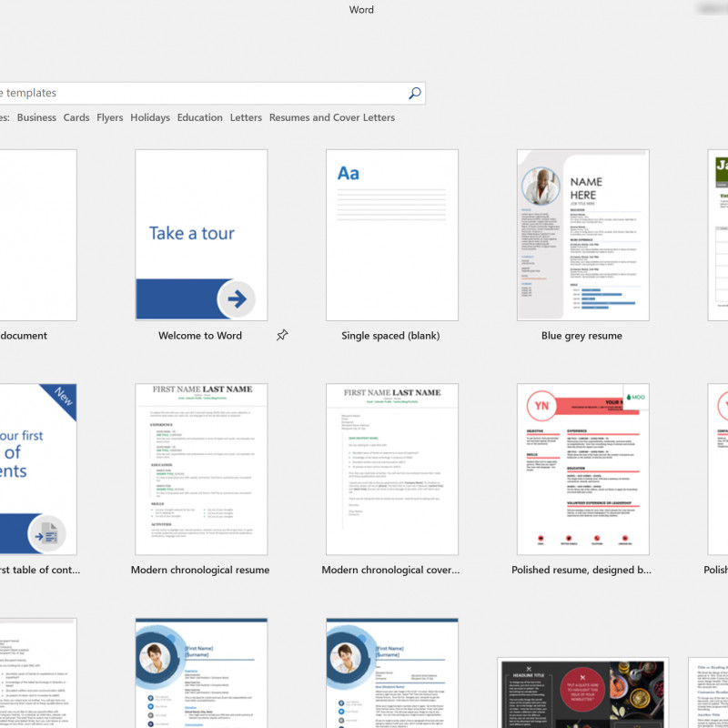This screenshot has height=728, width=728.
Task: Click the Polished resume, designed b... label
Action: click(581, 570)
